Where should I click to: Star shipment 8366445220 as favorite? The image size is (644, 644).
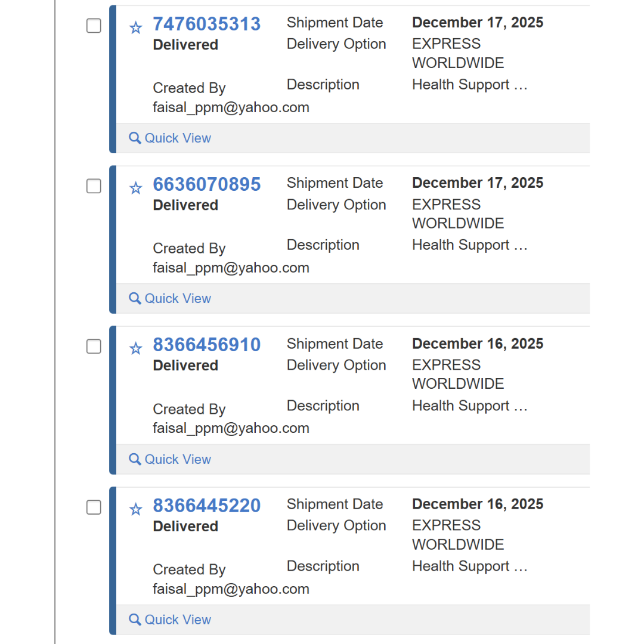pyautogui.click(x=136, y=509)
